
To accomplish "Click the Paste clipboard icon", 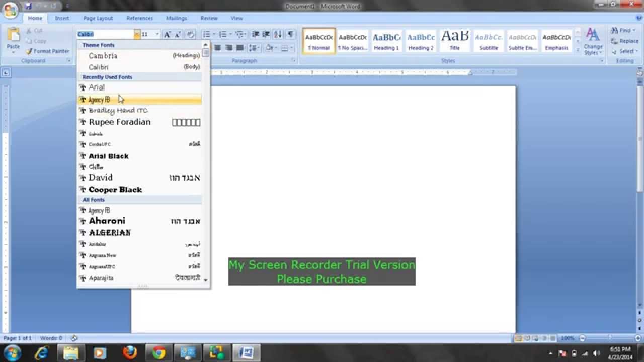I will (x=14, y=35).
